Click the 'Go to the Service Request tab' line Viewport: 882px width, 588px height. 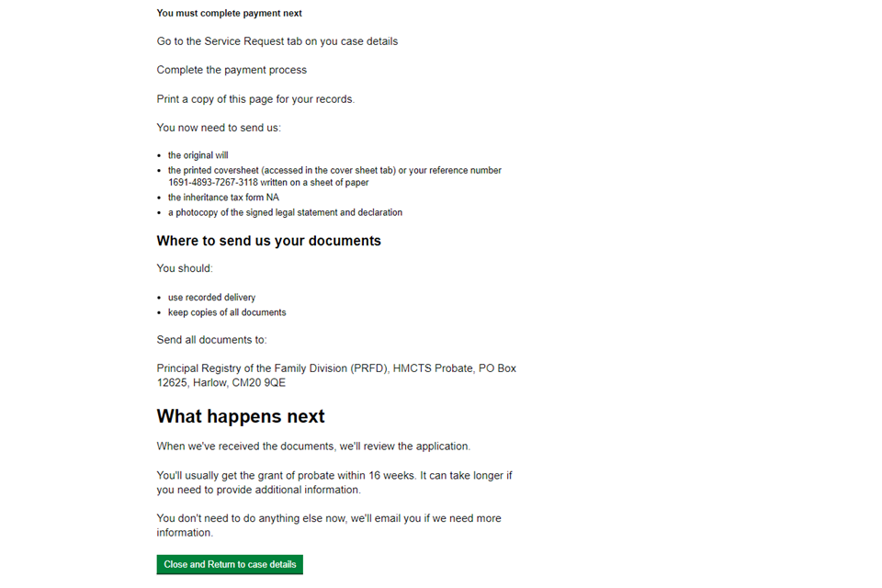[x=277, y=41]
